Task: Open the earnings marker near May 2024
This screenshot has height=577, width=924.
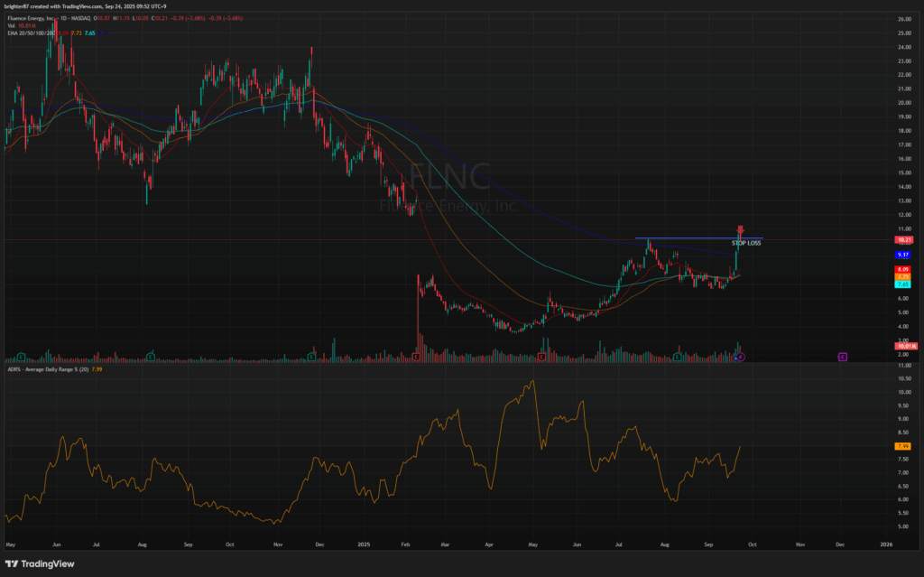Action: point(22,357)
